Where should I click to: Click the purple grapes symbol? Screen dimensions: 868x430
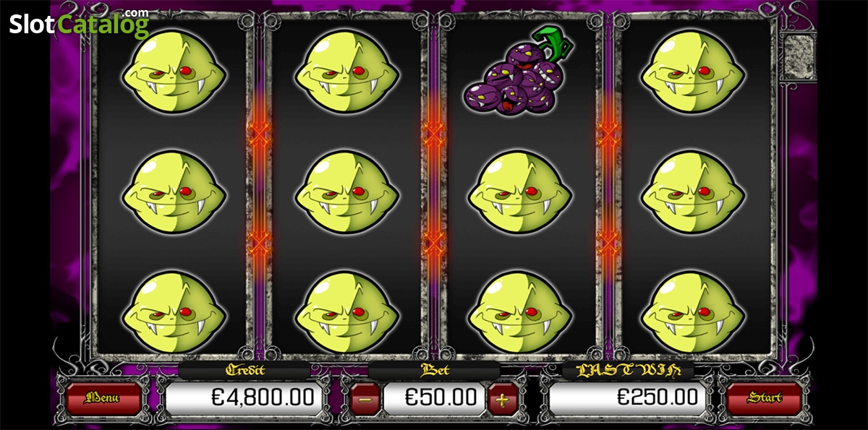[x=519, y=71]
